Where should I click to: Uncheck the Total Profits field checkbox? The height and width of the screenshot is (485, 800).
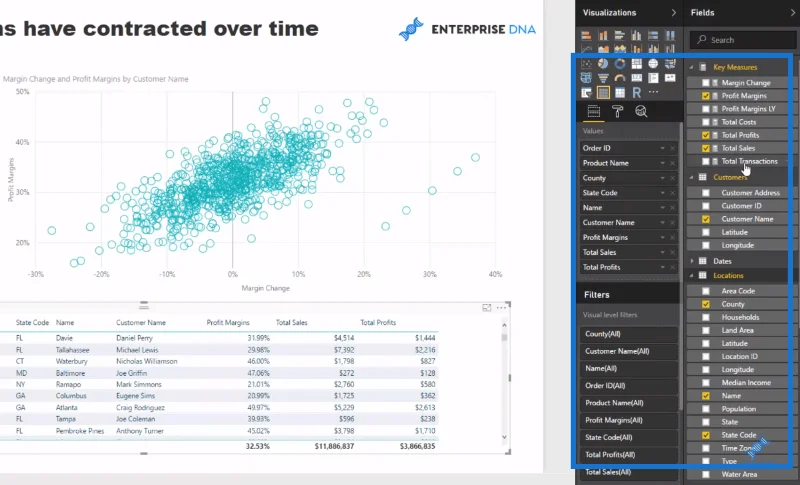point(706,135)
